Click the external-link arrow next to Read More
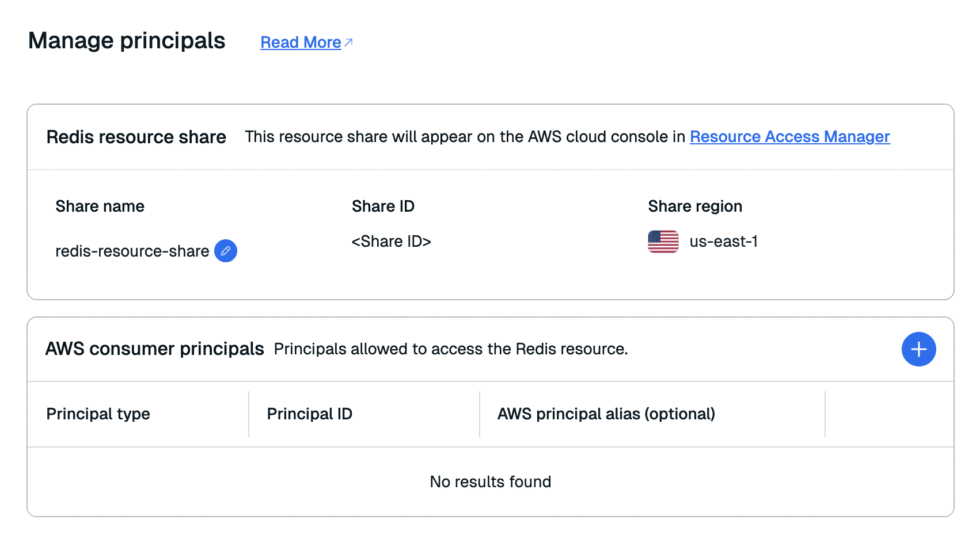Screen dimensions: 980x535 pyautogui.click(x=348, y=43)
